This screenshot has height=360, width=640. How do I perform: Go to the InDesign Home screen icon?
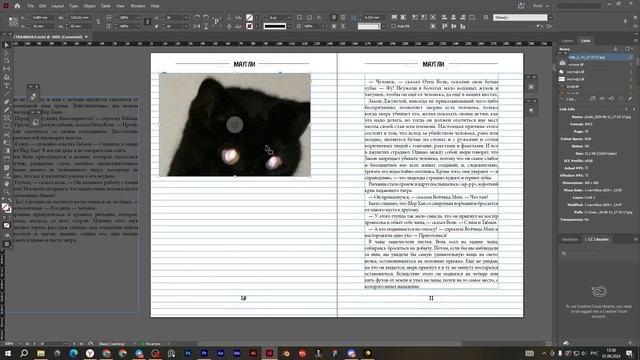click(x=17, y=6)
